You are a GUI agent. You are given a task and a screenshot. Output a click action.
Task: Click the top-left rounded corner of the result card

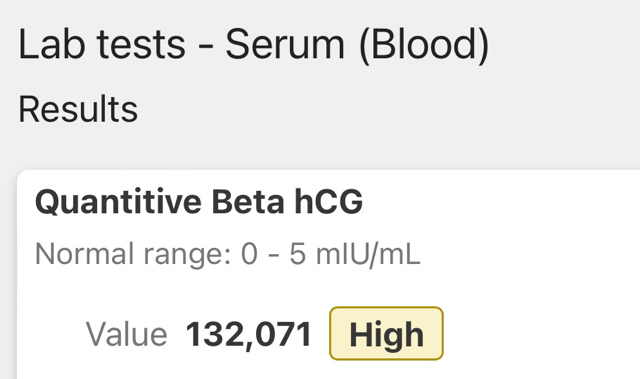[x=20, y=174]
